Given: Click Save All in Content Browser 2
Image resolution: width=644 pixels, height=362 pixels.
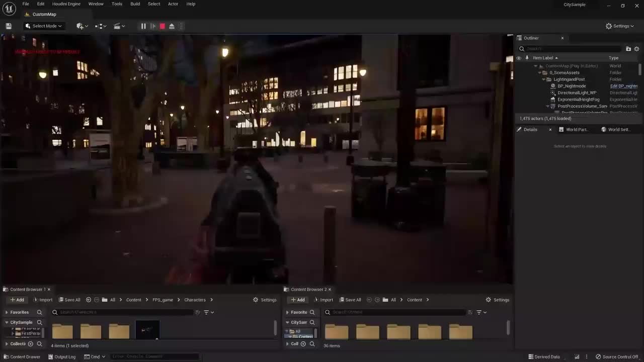Looking at the screenshot, I should [x=350, y=300].
